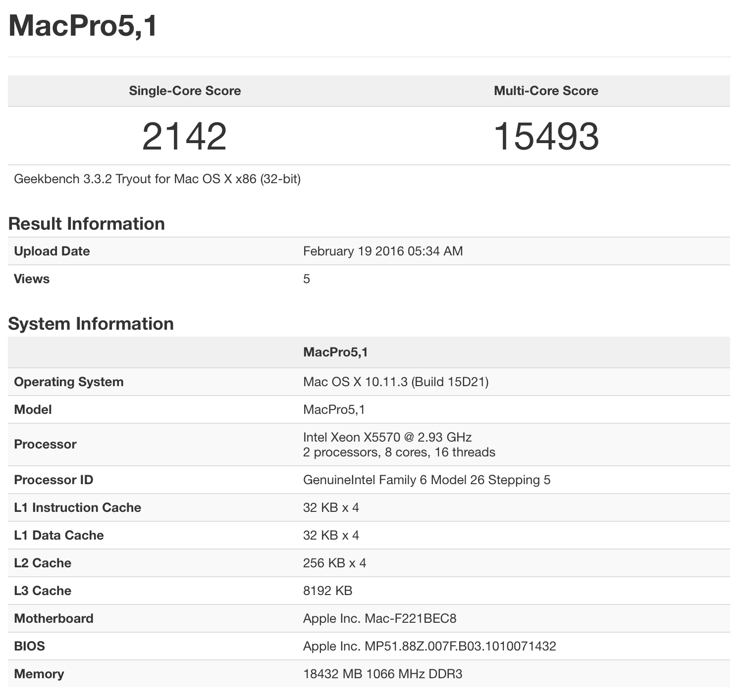Click the multi-core score value 15493
Screen dimensions: 745x700
point(546,136)
